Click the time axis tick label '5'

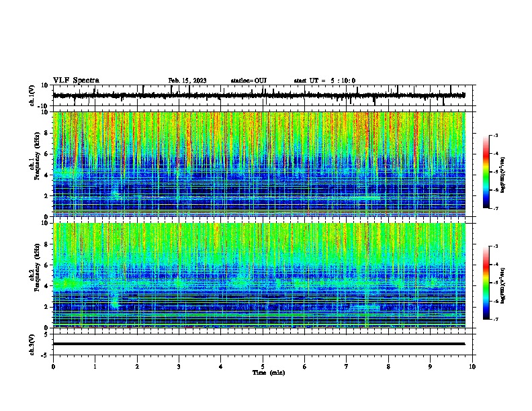click(x=263, y=367)
